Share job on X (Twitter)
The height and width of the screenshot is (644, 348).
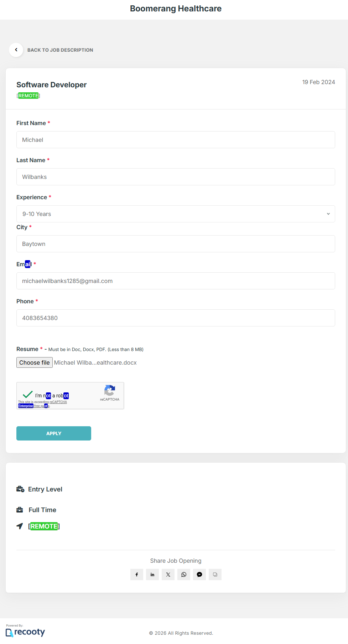[x=168, y=575]
